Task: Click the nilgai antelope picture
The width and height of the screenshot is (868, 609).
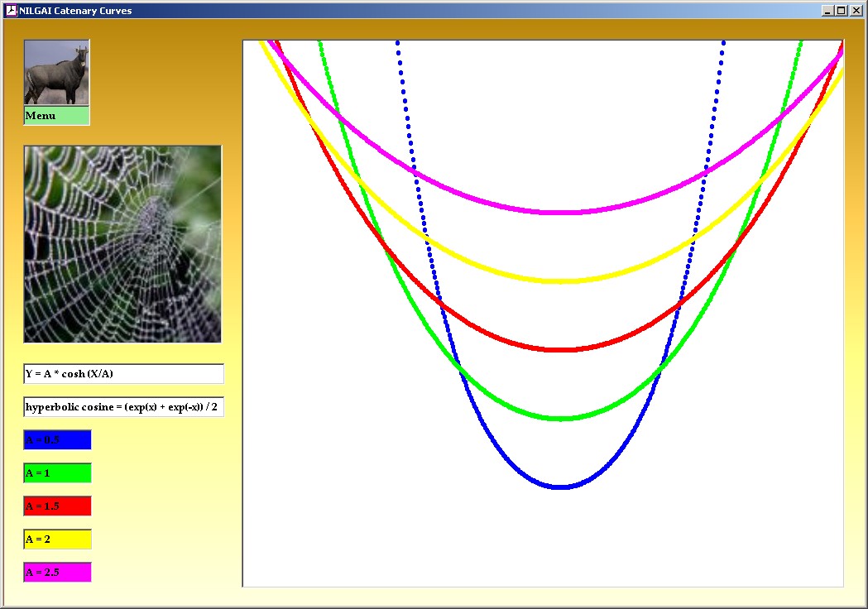Action: click(x=56, y=73)
